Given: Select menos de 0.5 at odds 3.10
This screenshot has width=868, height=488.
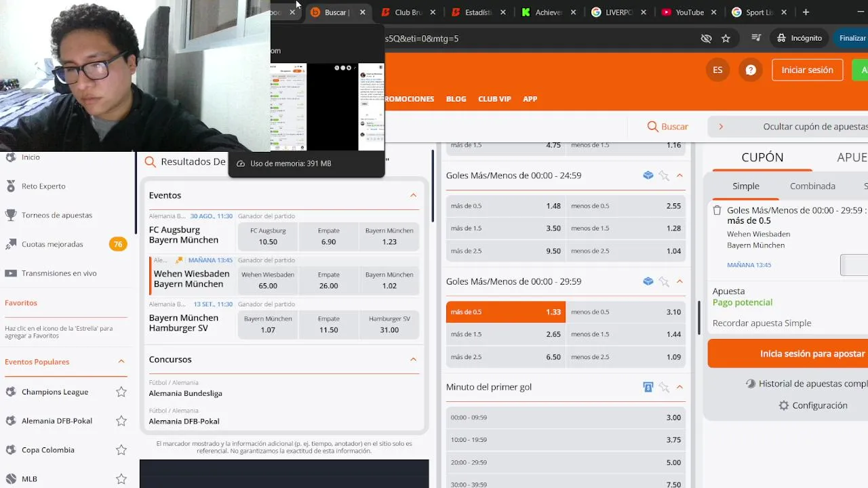Looking at the screenshot, I should point(626,312).
